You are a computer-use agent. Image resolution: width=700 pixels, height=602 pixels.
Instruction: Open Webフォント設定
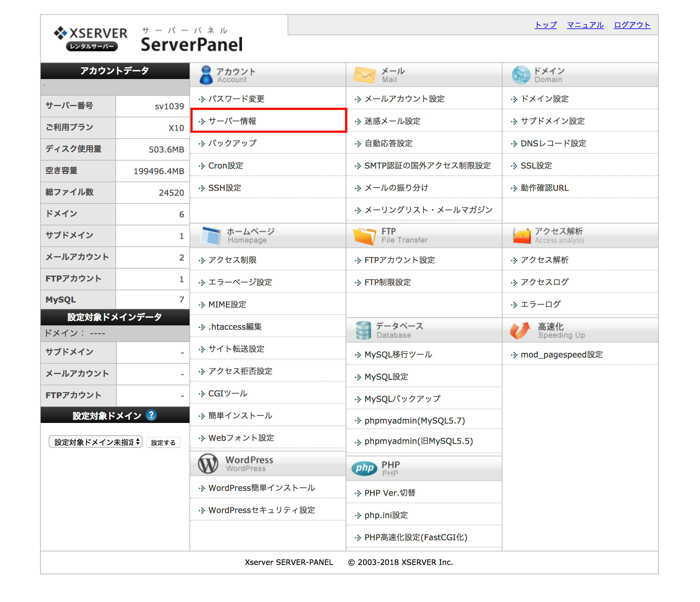tap(241, 438)
